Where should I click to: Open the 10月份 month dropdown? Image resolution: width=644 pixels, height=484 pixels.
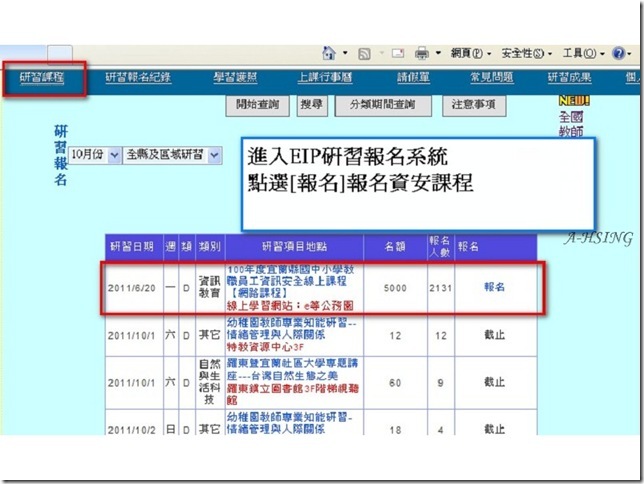click(95, 155)
